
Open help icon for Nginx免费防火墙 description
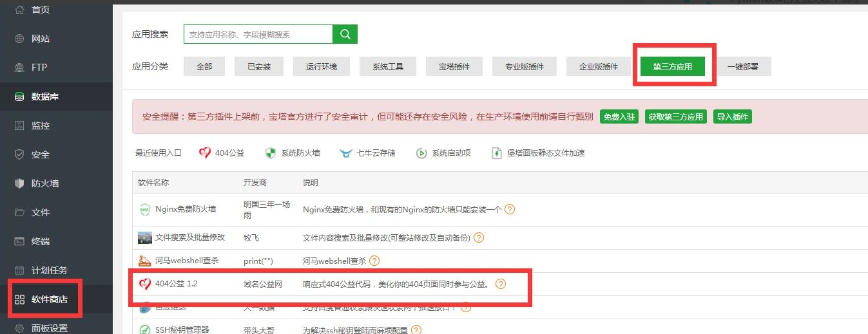pos(510,209)
